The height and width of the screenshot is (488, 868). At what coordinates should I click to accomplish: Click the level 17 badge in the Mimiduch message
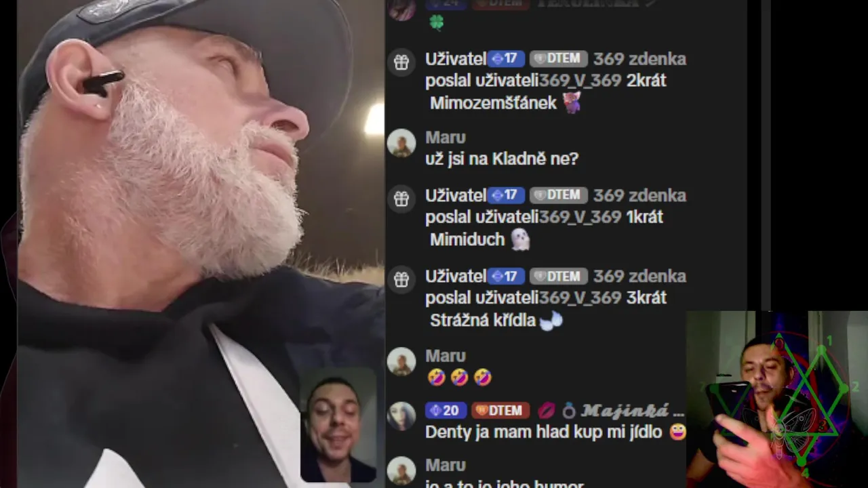click(505, 195)
